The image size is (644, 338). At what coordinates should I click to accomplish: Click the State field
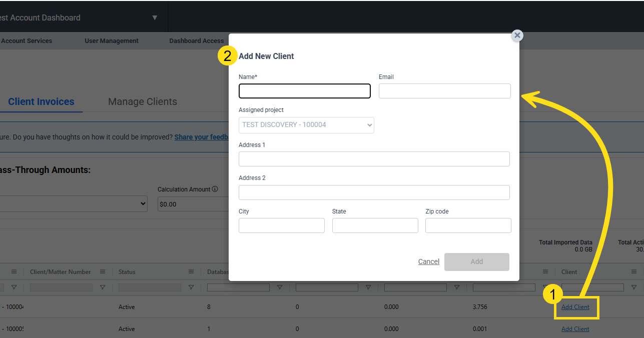point(375,225)
